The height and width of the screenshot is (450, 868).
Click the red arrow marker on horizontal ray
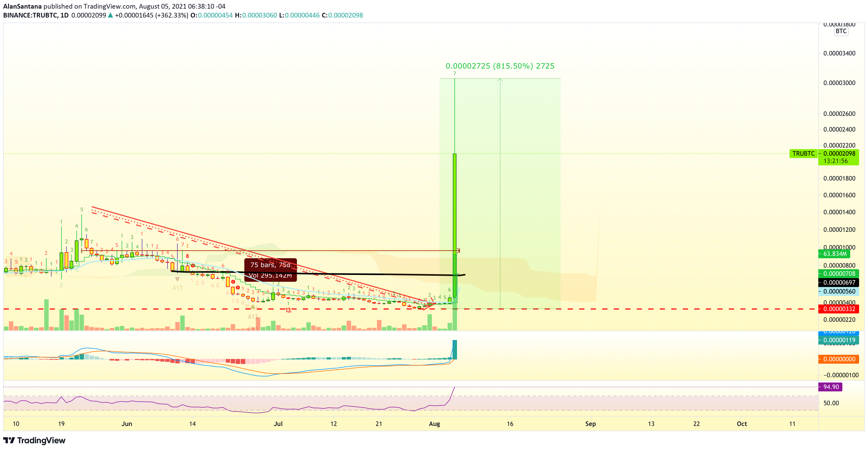point(458,250)
